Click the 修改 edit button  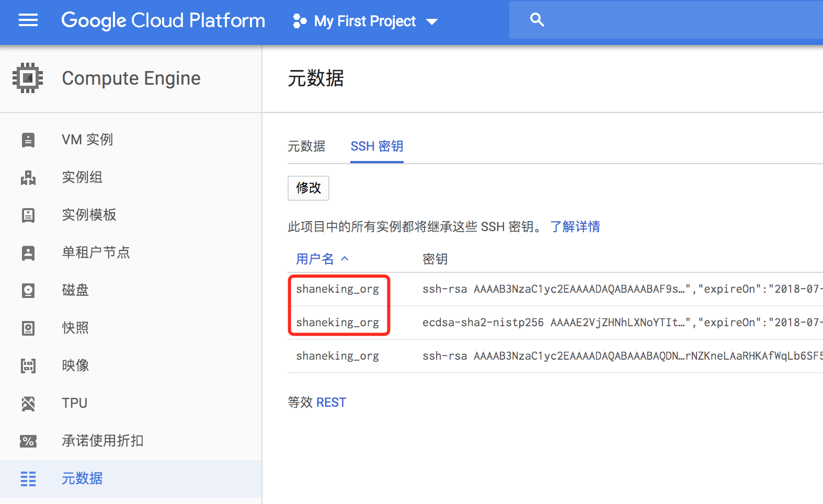point(308,188)
